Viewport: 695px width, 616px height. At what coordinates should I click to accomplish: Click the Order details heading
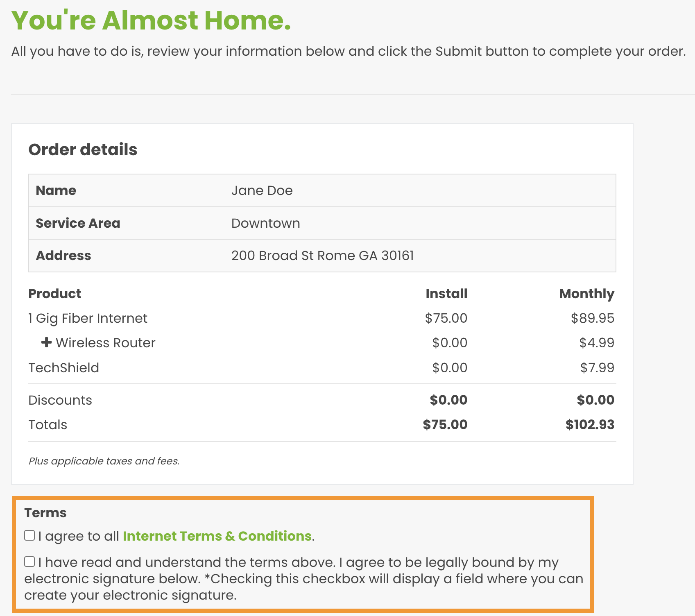[x=83, y=149]
